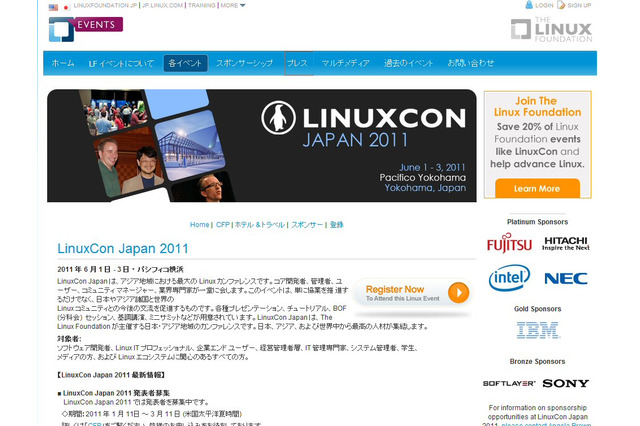Click the LinuxCon Japan 2011 page heading
This screenshot has height=426, width=640.
click(123, 248)
